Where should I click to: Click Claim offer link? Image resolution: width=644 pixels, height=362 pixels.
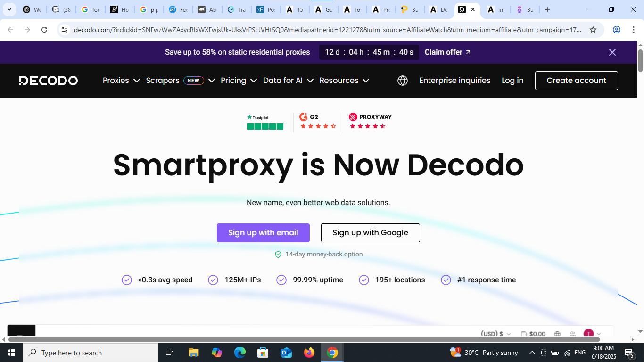point(447,52)
